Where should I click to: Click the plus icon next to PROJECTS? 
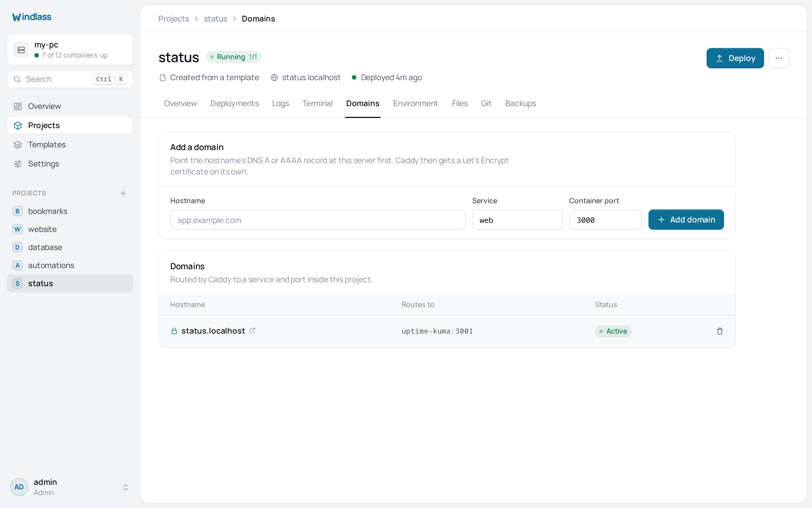click(123, 193)
